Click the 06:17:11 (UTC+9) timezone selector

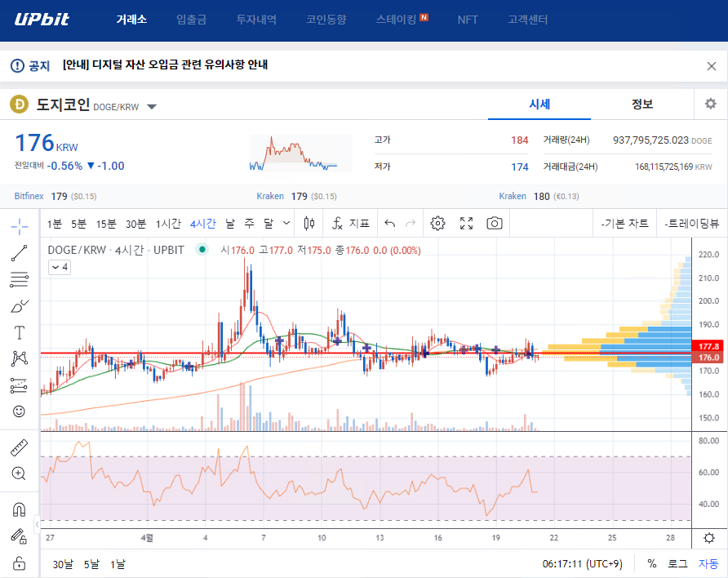tap(582, 563)
